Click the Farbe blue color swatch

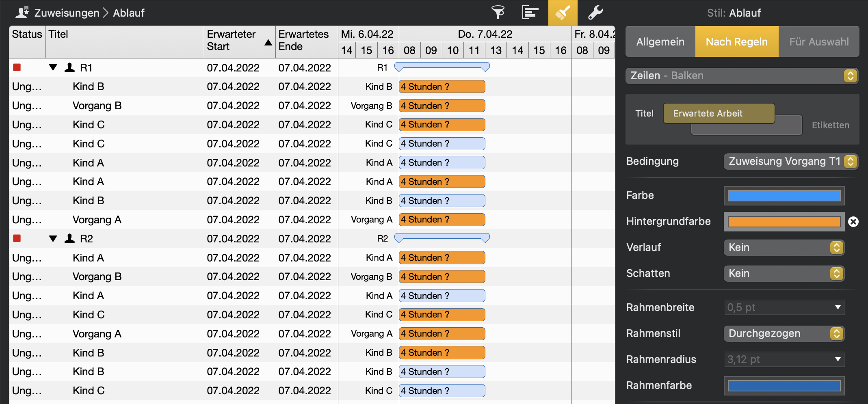[784, 196]
